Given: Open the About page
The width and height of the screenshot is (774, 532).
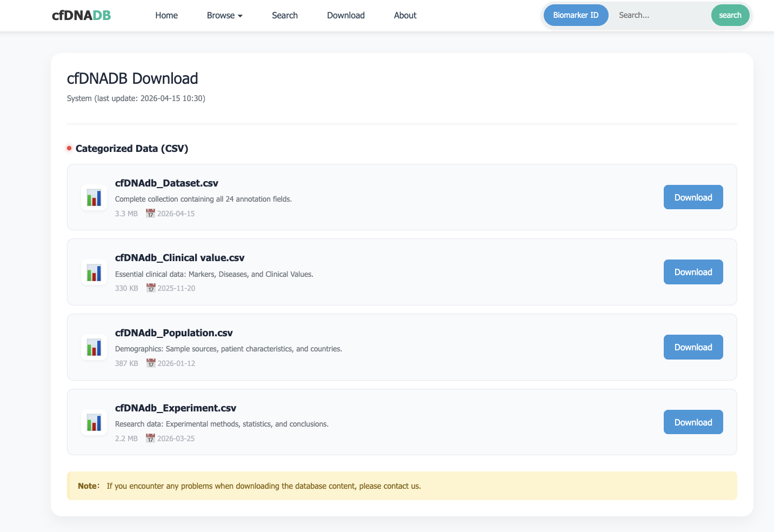Looking at the screenshot, I should point(405,16).
